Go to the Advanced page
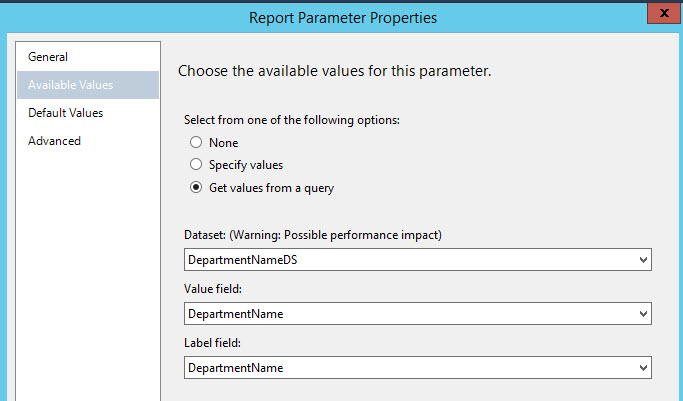Screen dimensions: 683x401 (54, 141)
